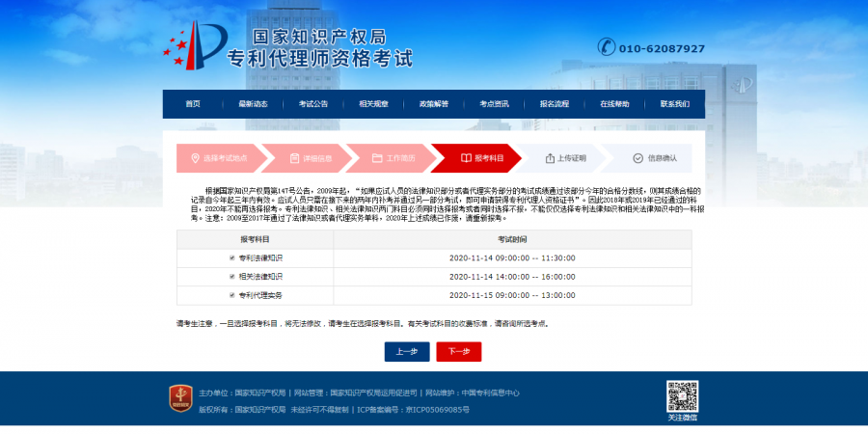
Task: Go to 政策解答 in the navigation bar
Action: (434, 104)
